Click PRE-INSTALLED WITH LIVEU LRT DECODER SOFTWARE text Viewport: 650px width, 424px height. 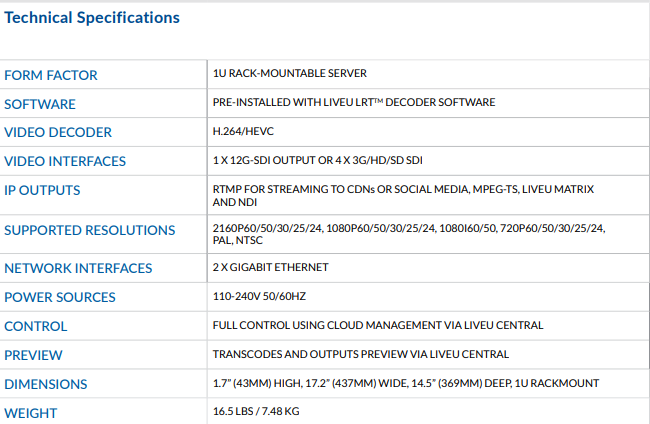tap(354, 102)
